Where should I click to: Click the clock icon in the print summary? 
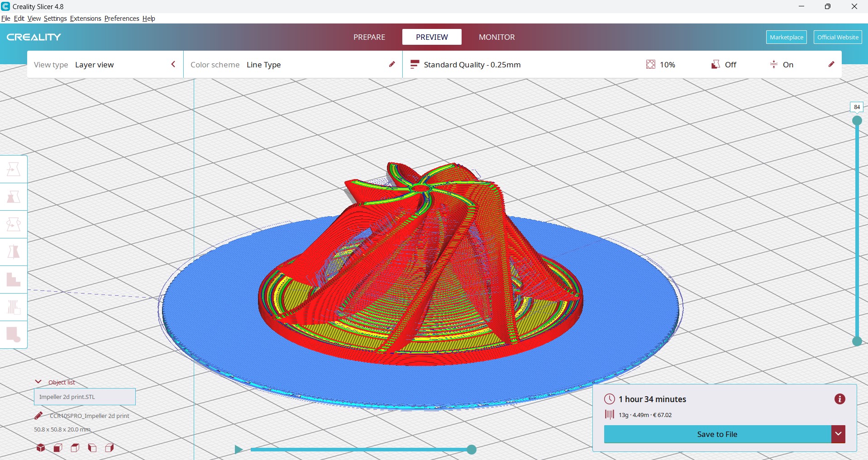pos(610,399)
